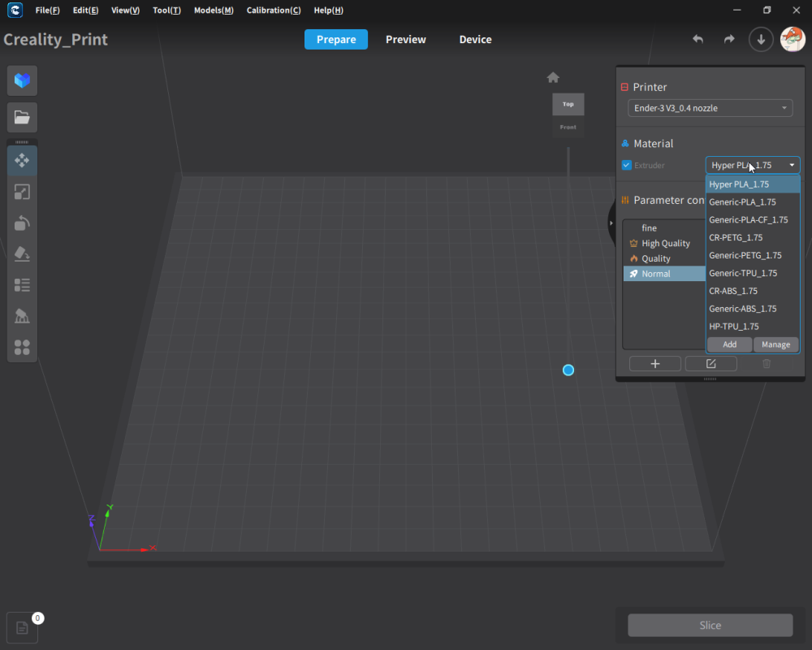Switch to the Preview tab
Screen dimensions: 812x650
[x=405, y=40]
